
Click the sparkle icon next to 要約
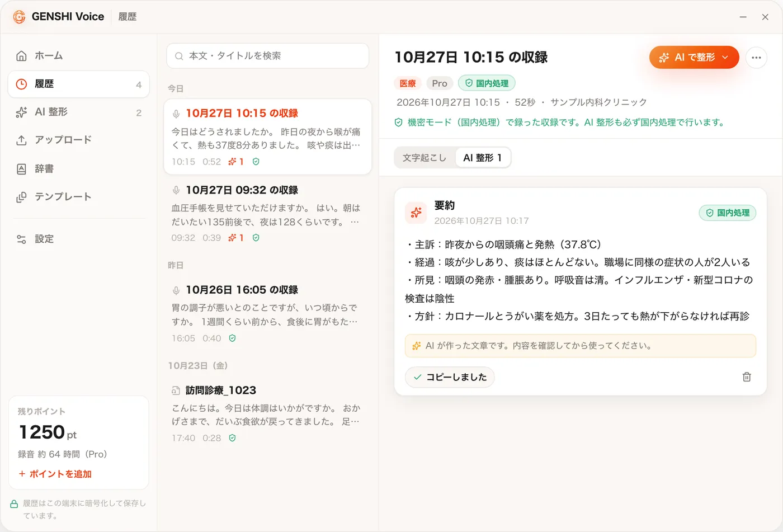pyautogui.click(x=416, y=213)
